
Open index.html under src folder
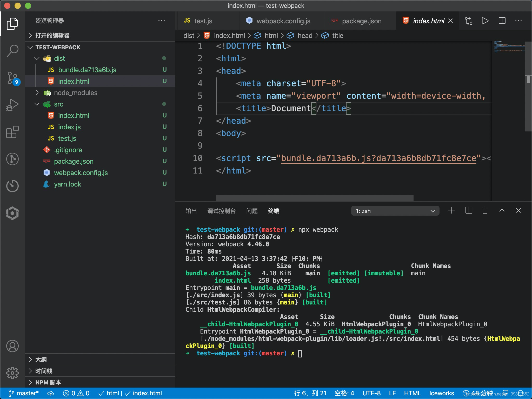click(100, 116)
